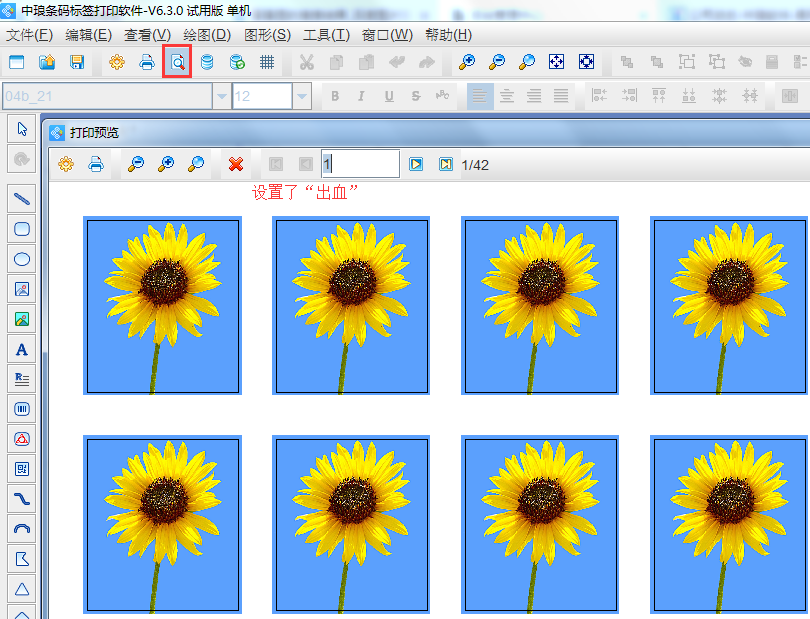Open the 文件(F) menu
The height and width of the screenshot is (619, 810).
point(29,35)
